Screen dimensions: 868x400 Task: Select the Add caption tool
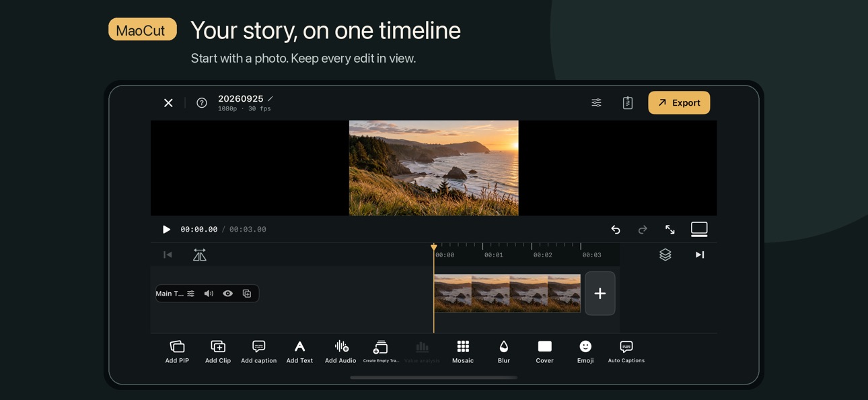click(x=259, y=352)
